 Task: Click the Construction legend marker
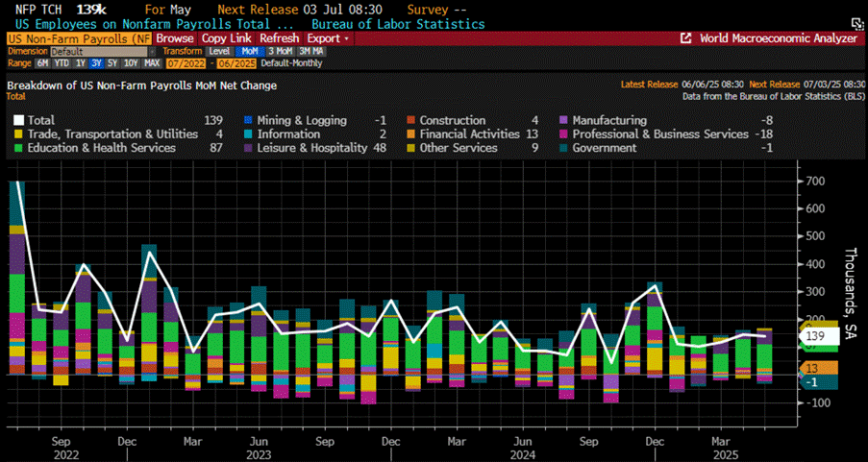411,120
